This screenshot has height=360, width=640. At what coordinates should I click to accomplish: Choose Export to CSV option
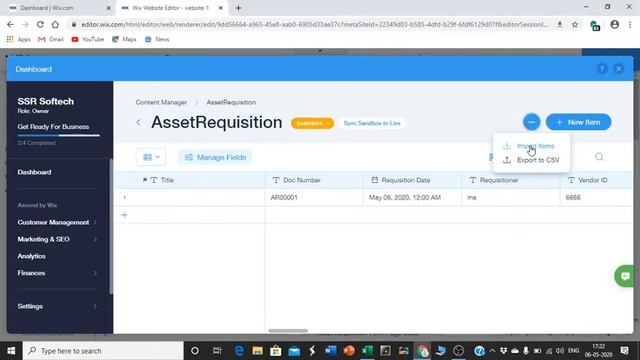point(538,160)
